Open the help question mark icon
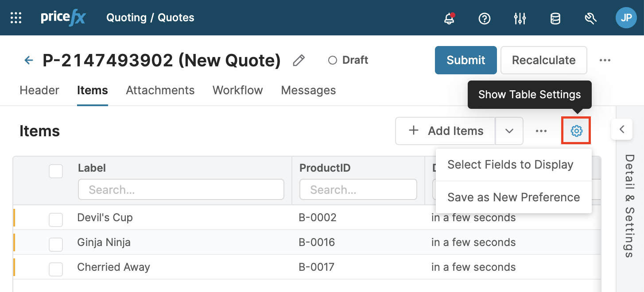This screenshot has height=292, width=644. [x=485, y=18]
